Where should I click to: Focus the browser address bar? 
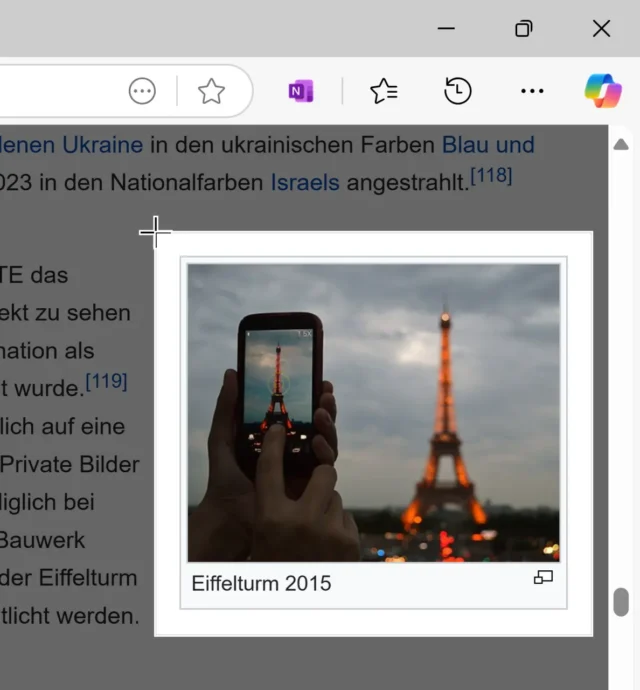coord(60,92)
